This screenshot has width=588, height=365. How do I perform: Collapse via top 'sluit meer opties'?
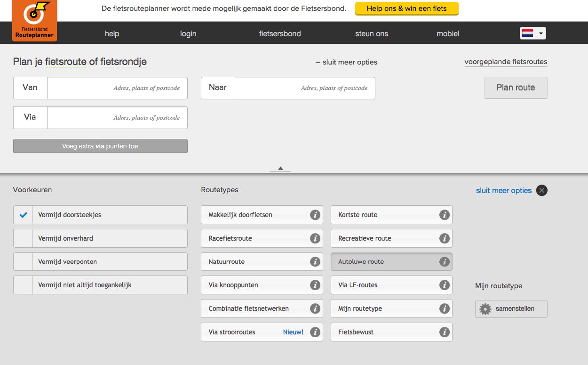click(x=346, y=62)
